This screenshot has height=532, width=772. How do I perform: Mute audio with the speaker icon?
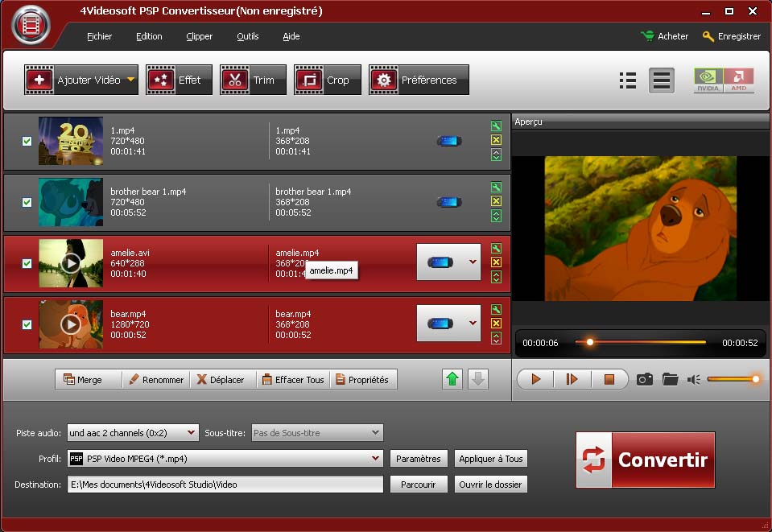pos(693,379)
